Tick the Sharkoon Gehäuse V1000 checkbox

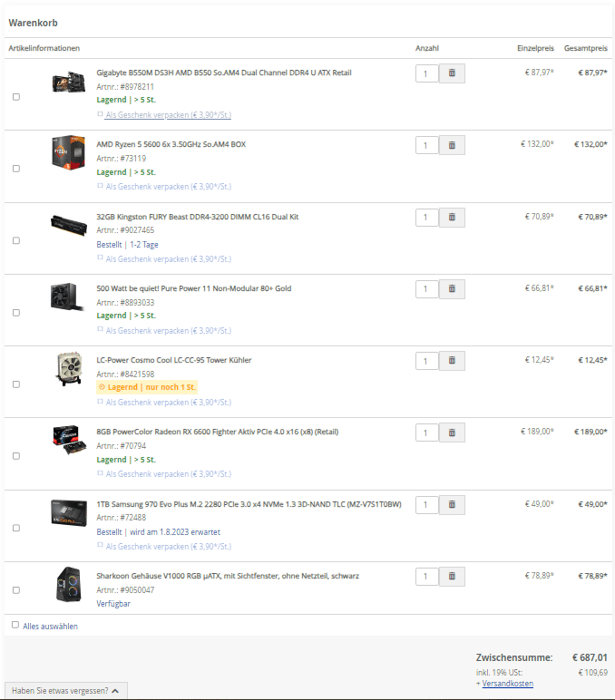16,590
